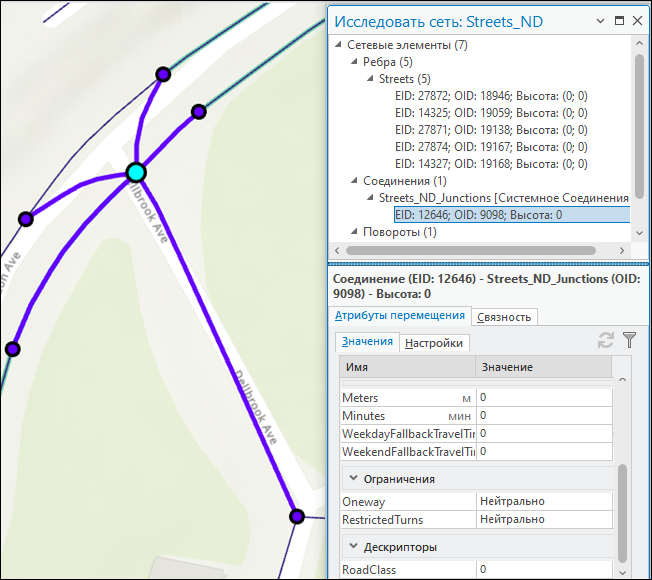Select edge EID: 14325; OID: 19059
Screen dimensions: 652x580
coord(491,113)
